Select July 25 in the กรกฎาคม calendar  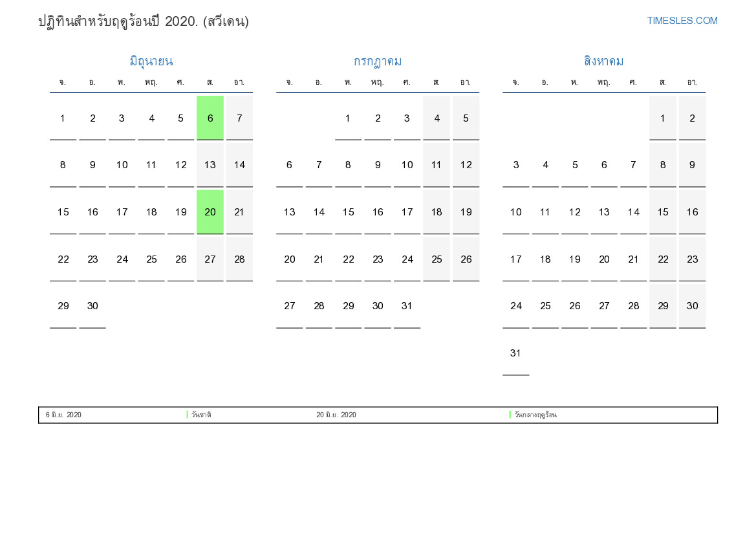pos(437,259)
